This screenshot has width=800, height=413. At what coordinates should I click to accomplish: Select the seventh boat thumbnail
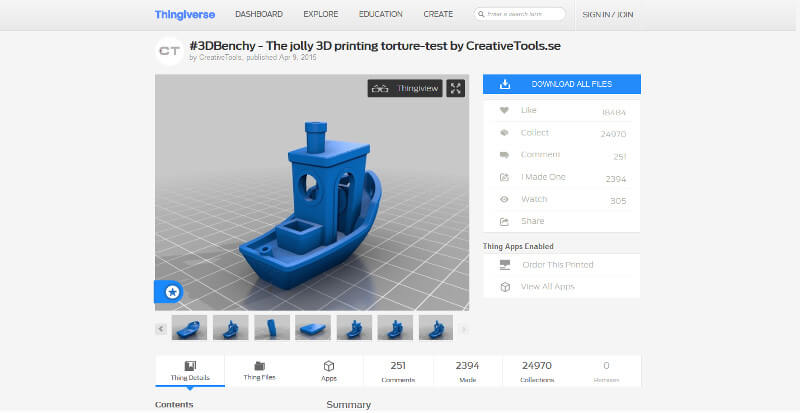coord(436,327)
